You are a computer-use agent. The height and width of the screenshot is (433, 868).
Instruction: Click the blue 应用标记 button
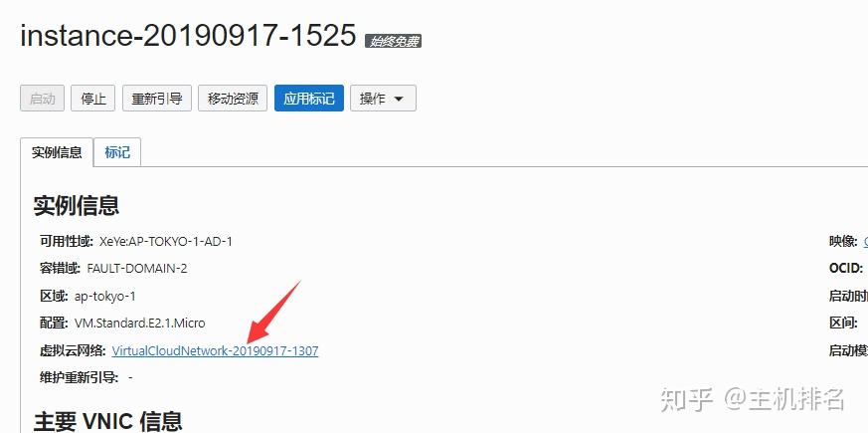(x=309, y=99)
